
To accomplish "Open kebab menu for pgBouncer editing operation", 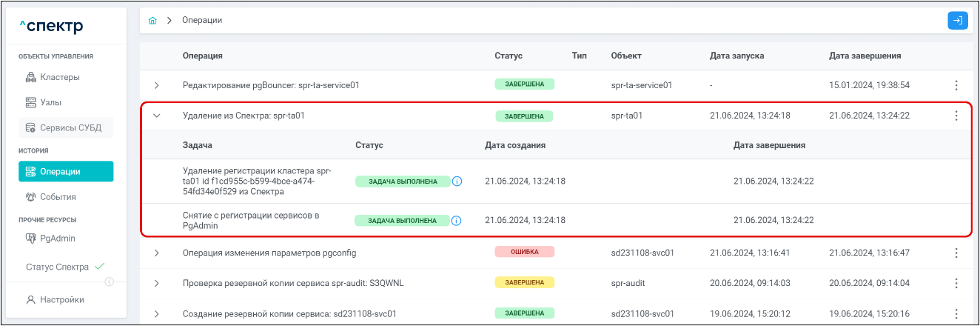I will 956,85.
